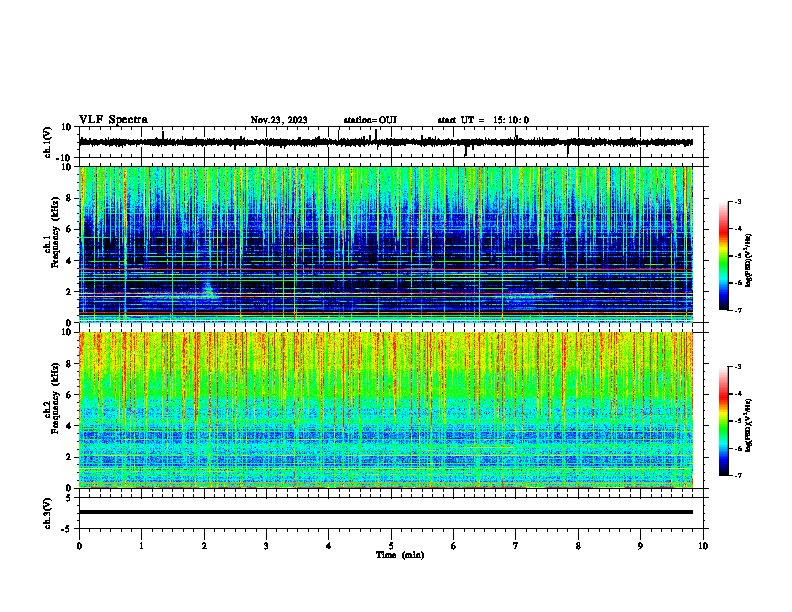Click the '-3' label on ch.1 color scale
This screenshot has width=792, height=612.
(x=737, y=201)
